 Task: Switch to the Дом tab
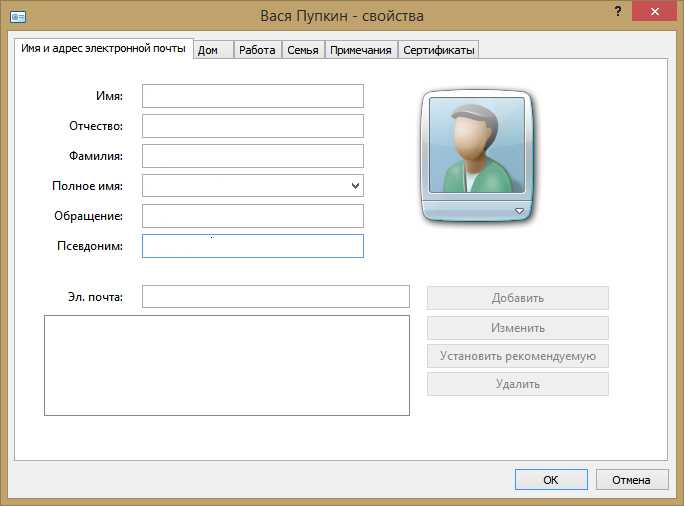(213, 50)
